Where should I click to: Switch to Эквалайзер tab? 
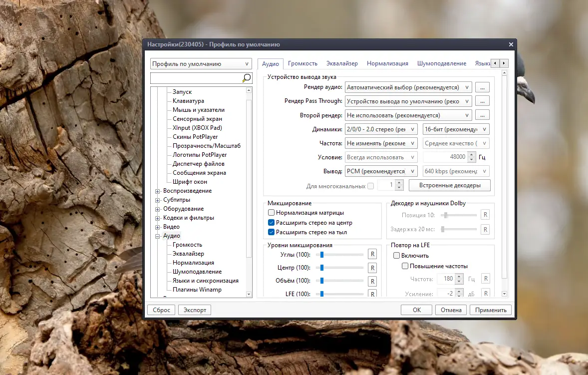[342, 63]
